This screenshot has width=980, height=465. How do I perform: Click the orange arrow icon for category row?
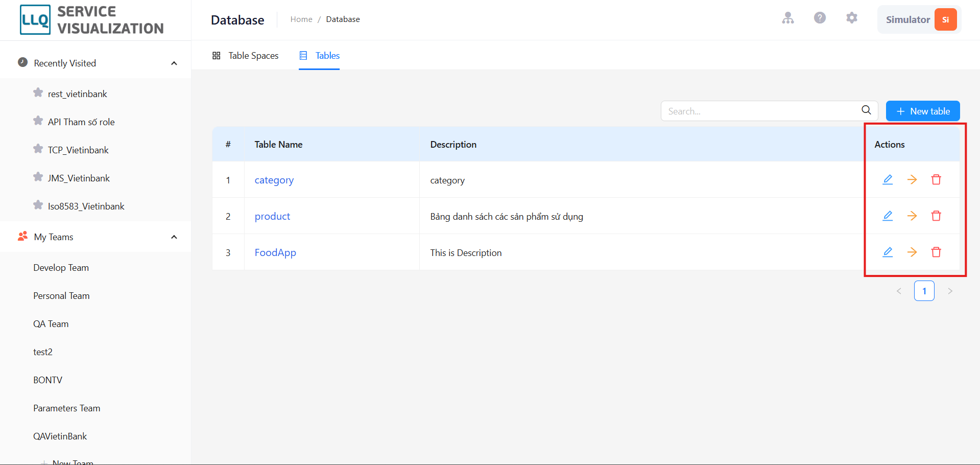[x=912, y=179]
